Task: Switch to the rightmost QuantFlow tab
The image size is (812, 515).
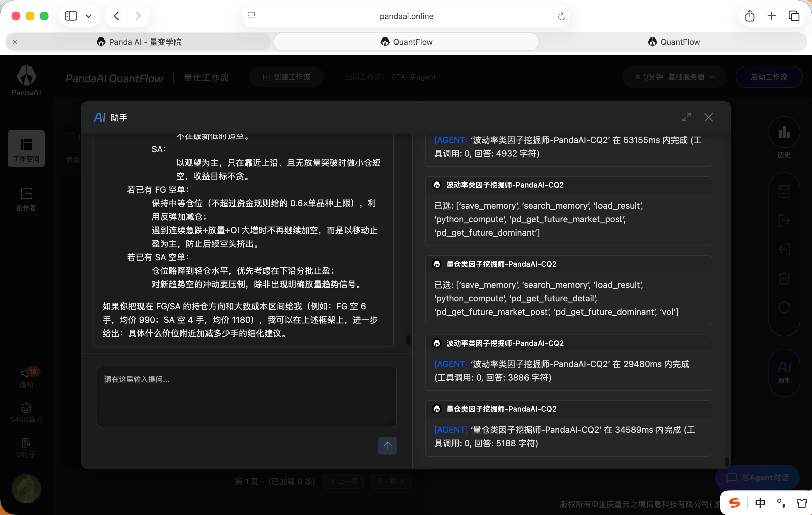Action: tap(674, 41)
